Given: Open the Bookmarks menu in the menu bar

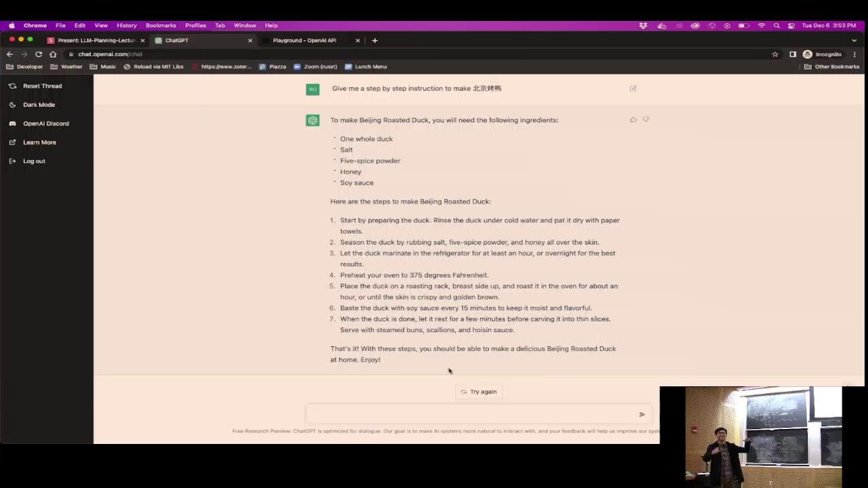Looking at the screenshot, I should point(161,25).
